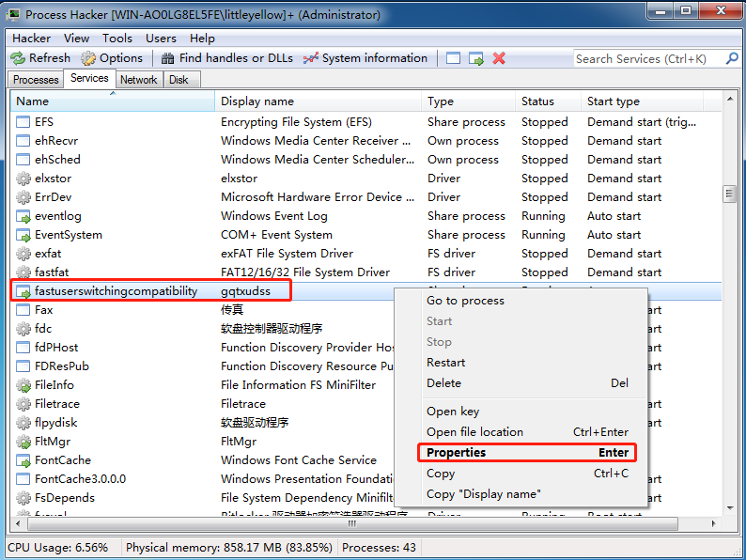The height and width of the screenshot is (560, 746).
Task: Click the FltMgr running driver icon
Action: coord(23,442)
